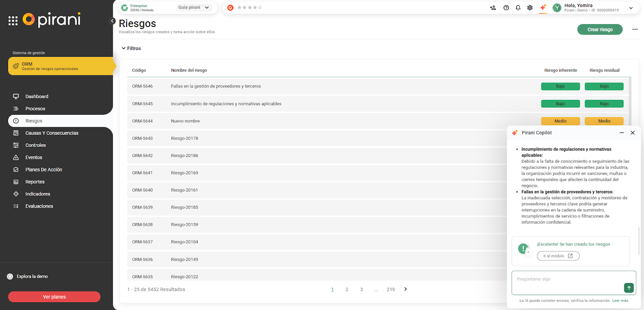Click Medio inherent badge for ORM-5644
644x310 pixels.
560,121
